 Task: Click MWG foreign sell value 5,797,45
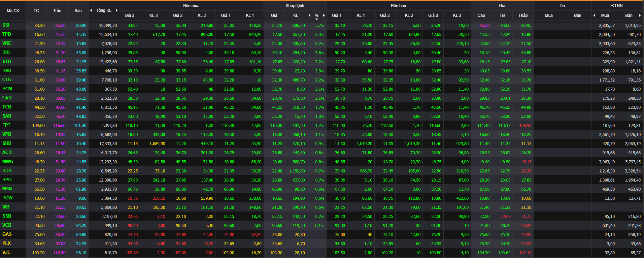pyautogui.click(x=633, y=162)
